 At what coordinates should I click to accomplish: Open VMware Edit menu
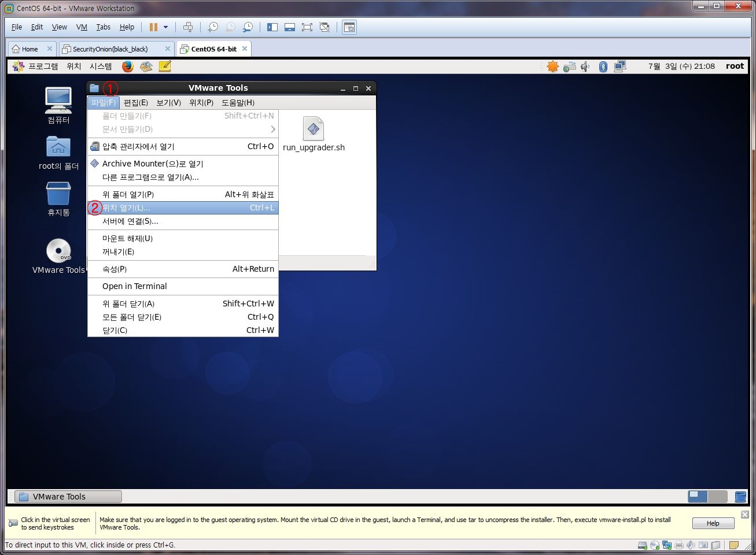[x=37, y=27]
